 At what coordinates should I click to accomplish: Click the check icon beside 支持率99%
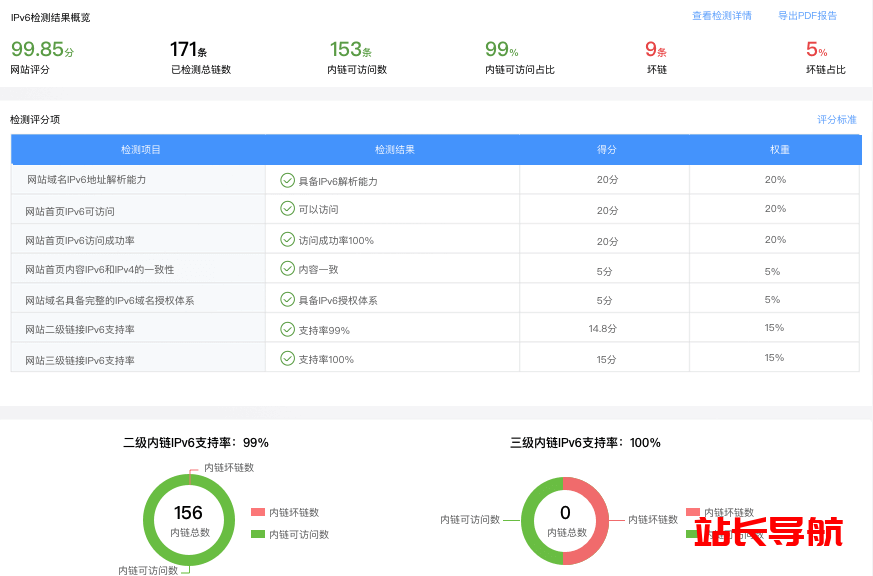287,329
